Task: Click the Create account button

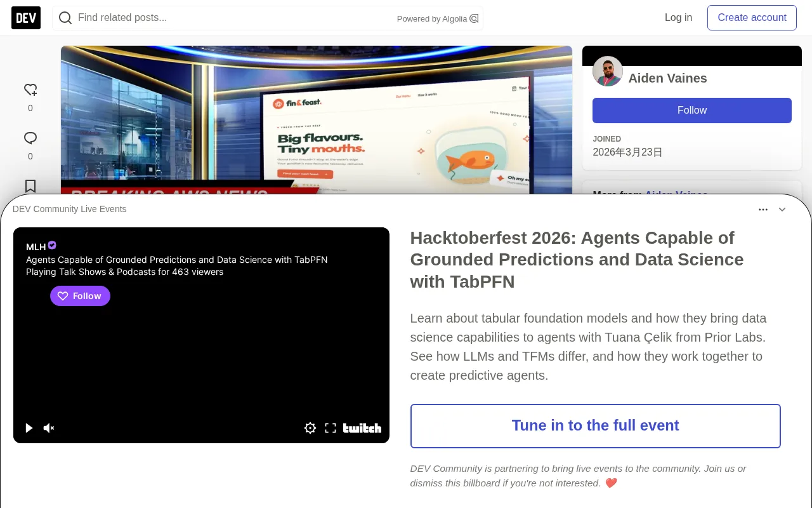Action: pos(752,18)
